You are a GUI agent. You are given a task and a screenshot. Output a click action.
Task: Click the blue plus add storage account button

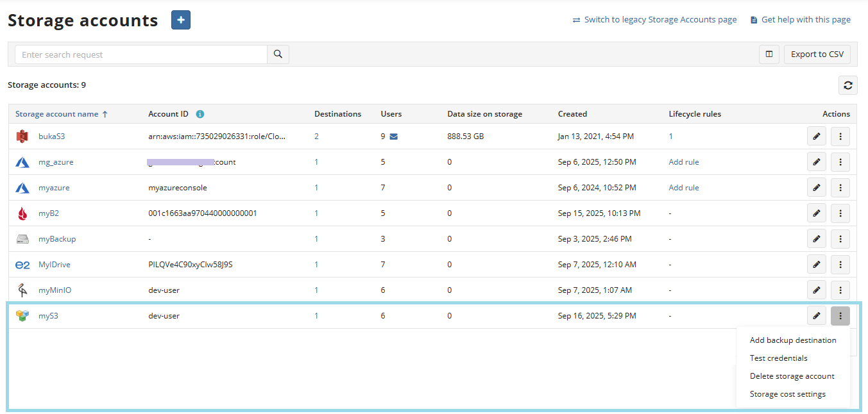click(x=181, y=21)
